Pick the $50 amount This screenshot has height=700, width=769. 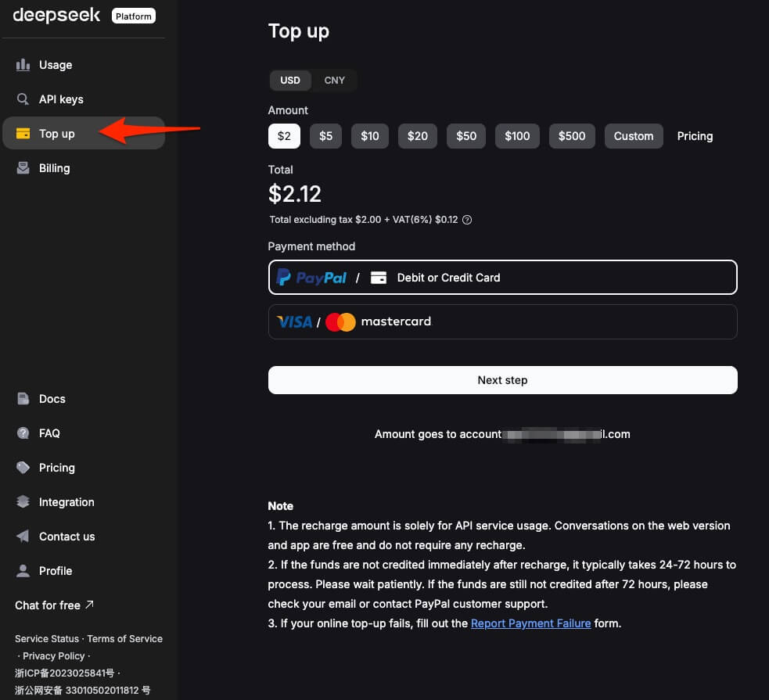(x=466, y=136)
